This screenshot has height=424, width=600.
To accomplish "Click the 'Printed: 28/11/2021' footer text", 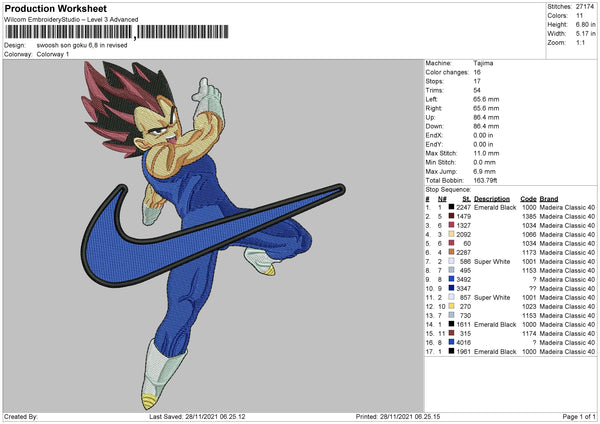I will point(398,416).
